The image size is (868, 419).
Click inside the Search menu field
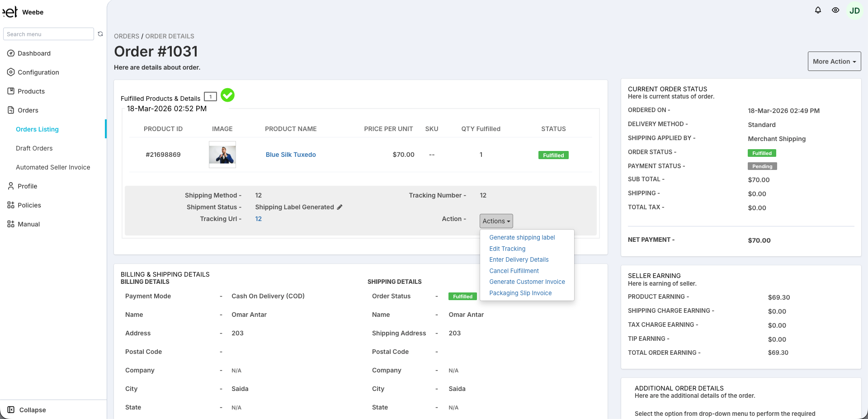tap(48, 34)
